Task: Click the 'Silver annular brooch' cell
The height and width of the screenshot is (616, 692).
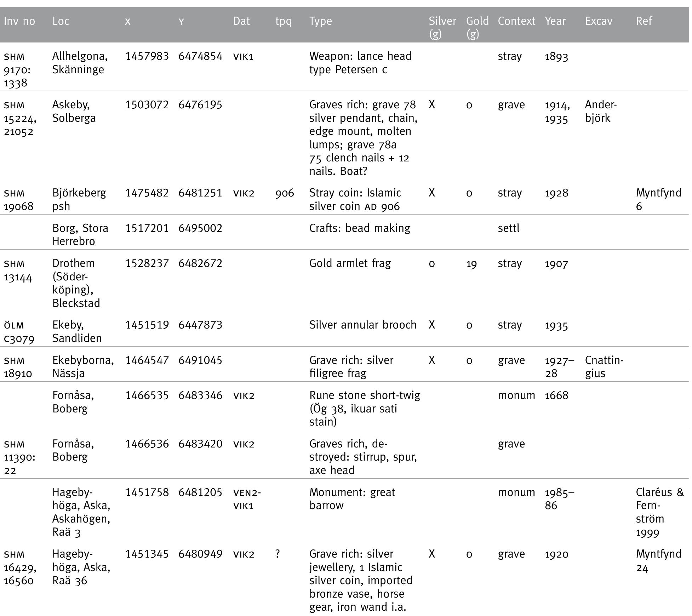Action: click(362, 325)
